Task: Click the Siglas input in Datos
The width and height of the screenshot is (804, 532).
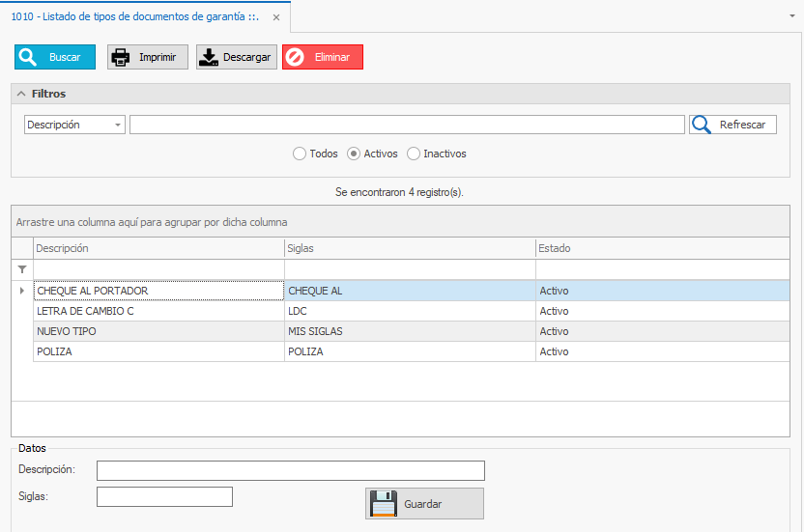Action: pos(164,496)
